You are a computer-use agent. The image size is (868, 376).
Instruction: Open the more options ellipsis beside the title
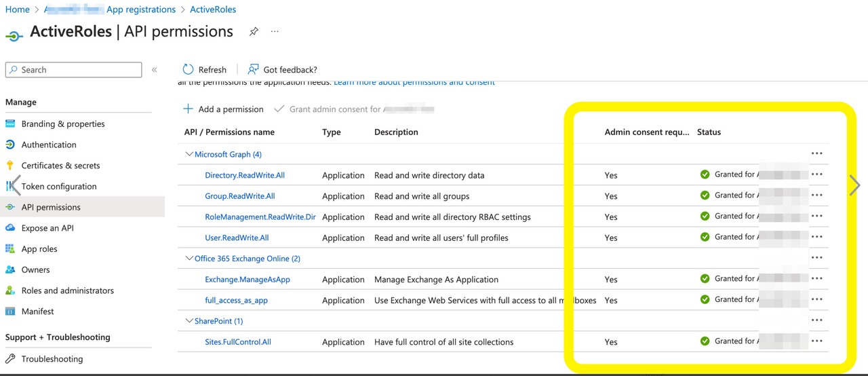[275, 31]
